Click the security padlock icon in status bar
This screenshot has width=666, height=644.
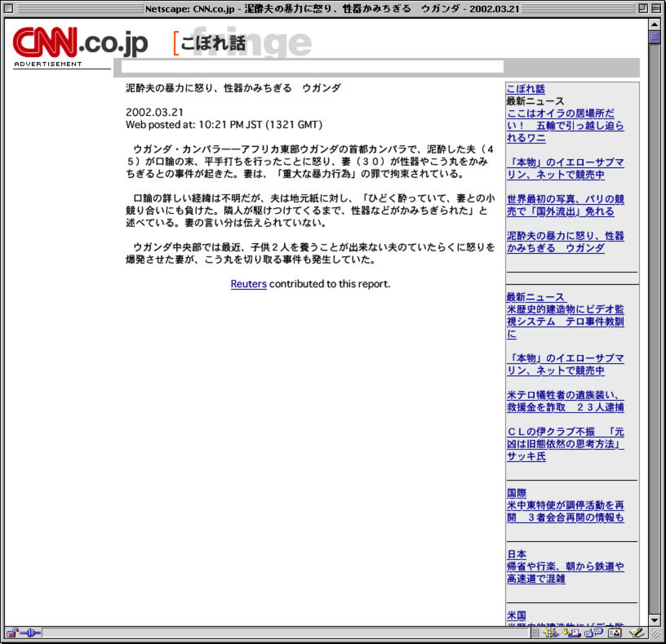click(12, 633)
